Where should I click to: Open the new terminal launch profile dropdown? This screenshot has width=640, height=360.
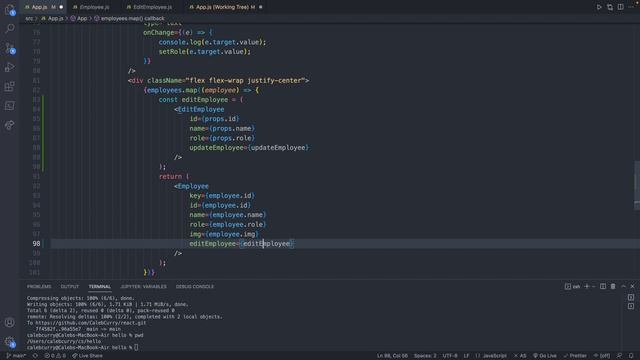point(594,287)
